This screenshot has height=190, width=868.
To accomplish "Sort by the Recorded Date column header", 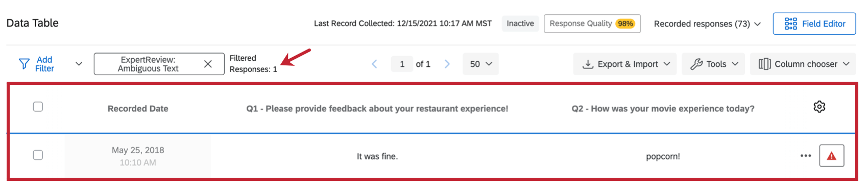I will 138,108.
